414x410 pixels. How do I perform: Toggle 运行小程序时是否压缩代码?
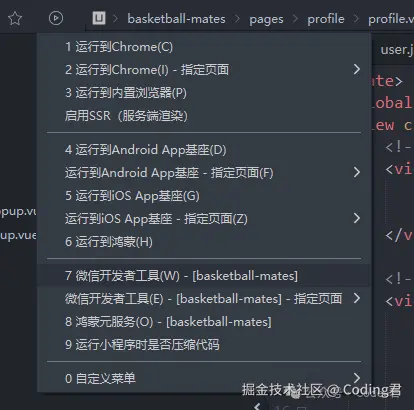204,345
